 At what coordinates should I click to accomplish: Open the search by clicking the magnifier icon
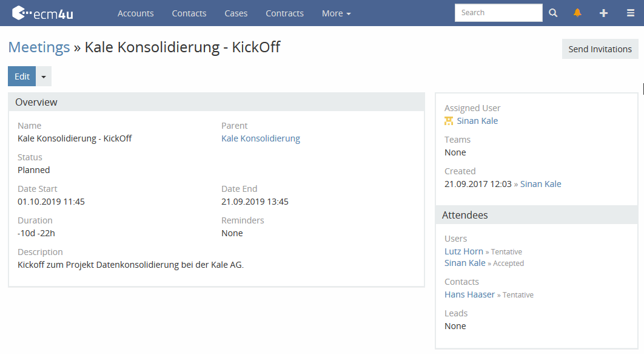552,12
